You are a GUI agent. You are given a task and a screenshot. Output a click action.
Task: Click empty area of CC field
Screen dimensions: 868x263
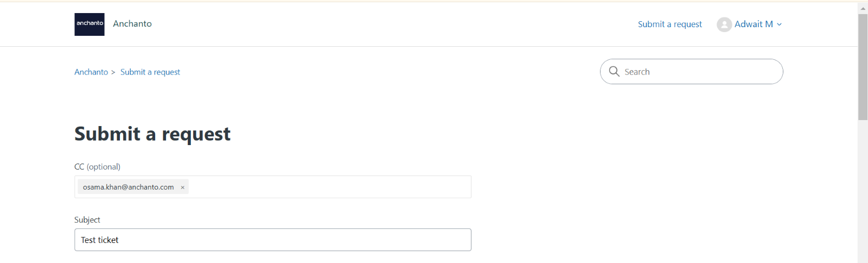[330, 187]
